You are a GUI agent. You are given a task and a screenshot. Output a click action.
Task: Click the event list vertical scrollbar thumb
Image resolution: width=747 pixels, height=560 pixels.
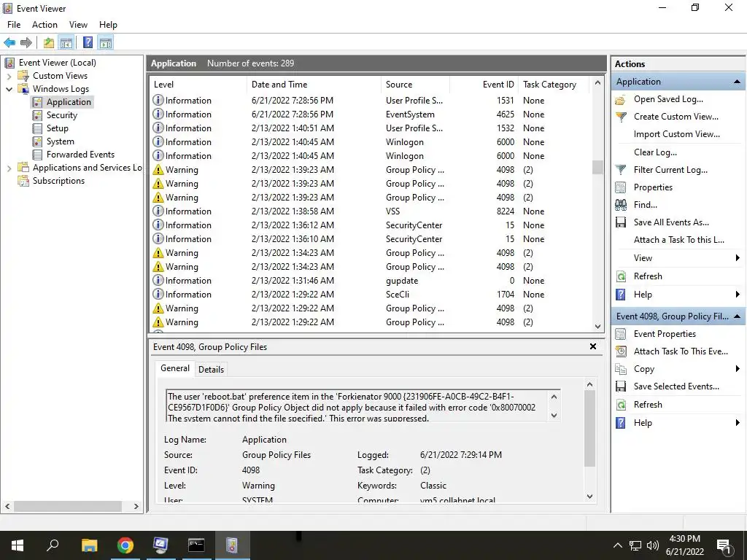[x=597, y=168]
